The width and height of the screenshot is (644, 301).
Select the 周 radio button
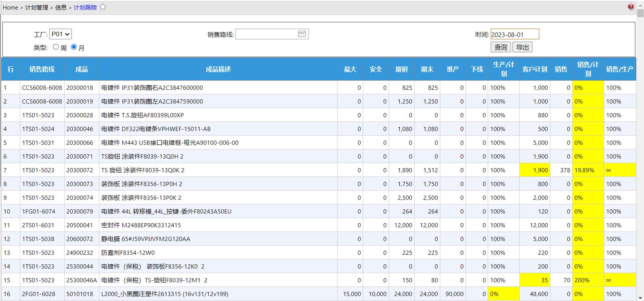56,47
